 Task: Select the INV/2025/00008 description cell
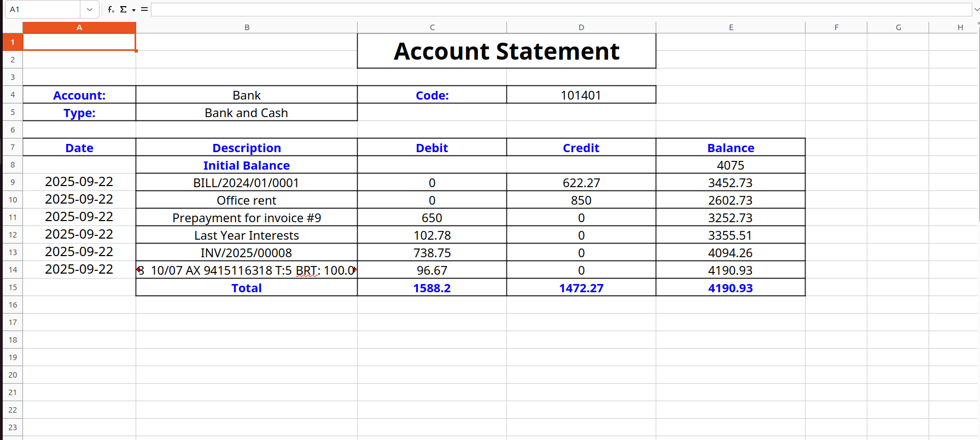247,252
